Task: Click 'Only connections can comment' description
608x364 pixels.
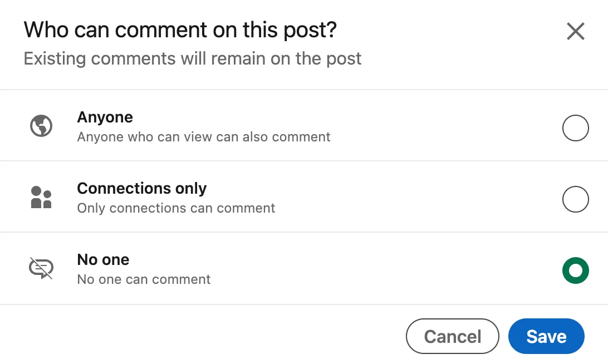Action: (176, 208)
